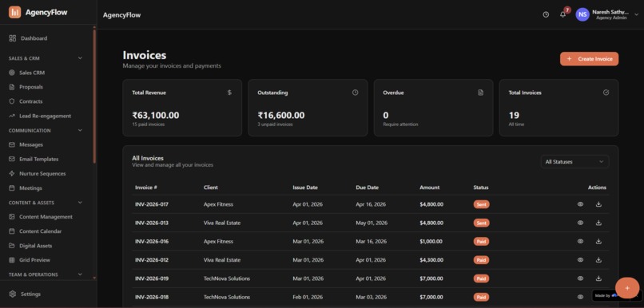
Task: Click the AgencyFlow header title
Action: (121, 15)
